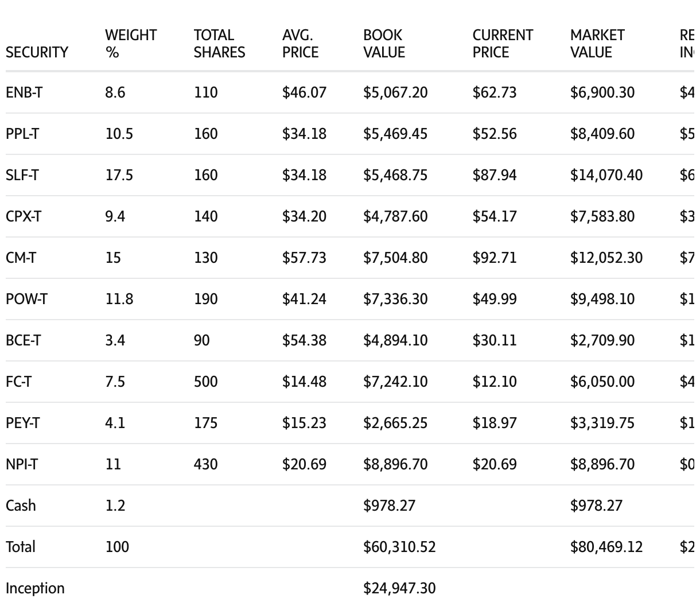Viewport: 700px width, 614px height.
Task: Select the FC-T security row label
Action: coord(18,382)
